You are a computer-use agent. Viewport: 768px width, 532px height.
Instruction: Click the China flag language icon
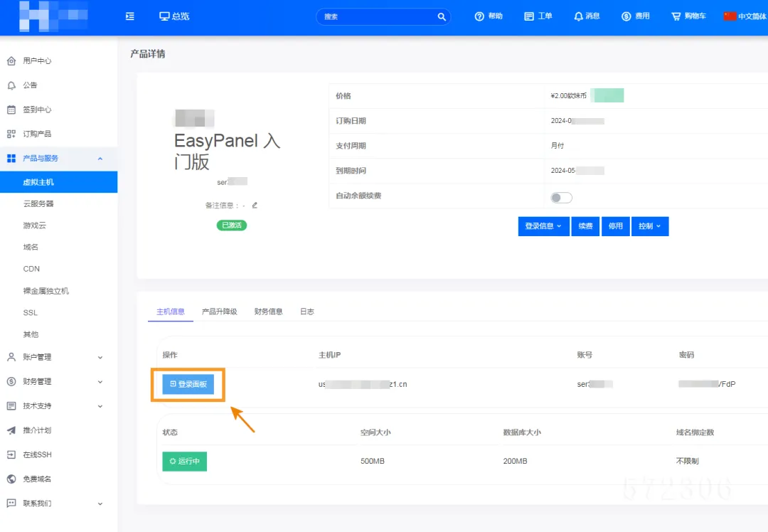(x=730, y=16)
